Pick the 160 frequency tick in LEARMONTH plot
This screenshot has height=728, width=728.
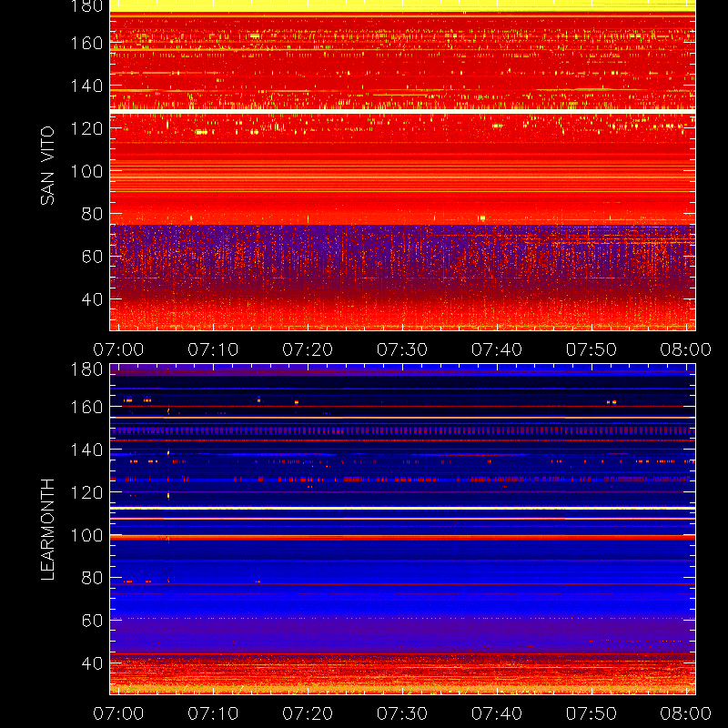86,407
